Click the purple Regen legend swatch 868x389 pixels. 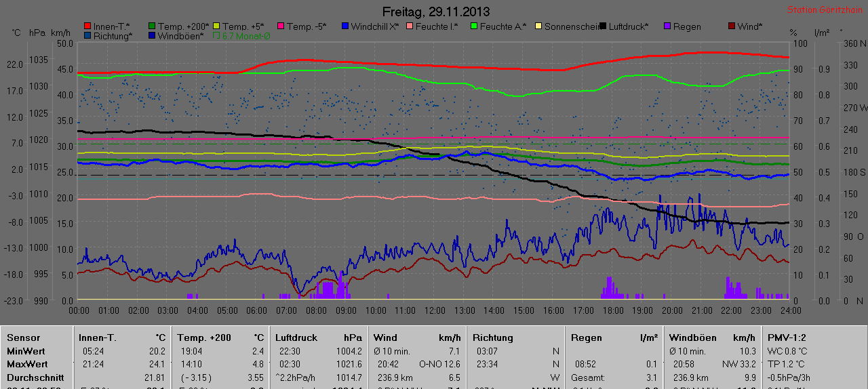click(x=667, y=26)
